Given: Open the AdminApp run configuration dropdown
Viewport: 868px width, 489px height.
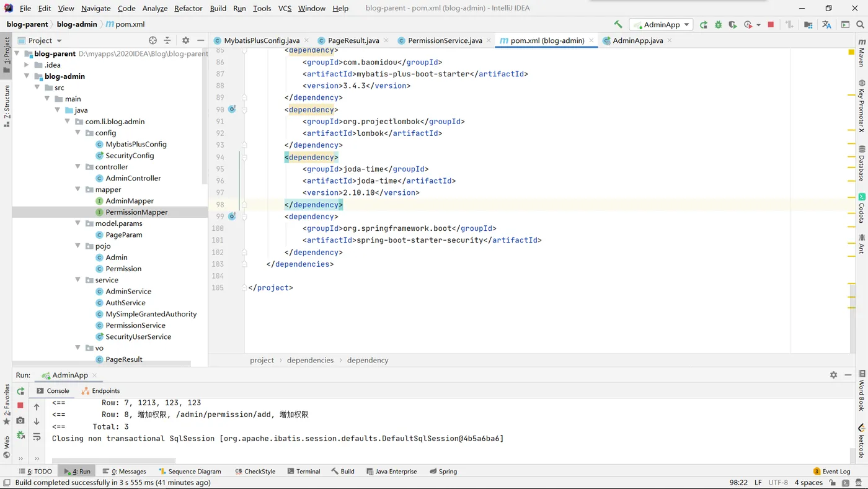Looking at the screenshot, I should (661, 25).
